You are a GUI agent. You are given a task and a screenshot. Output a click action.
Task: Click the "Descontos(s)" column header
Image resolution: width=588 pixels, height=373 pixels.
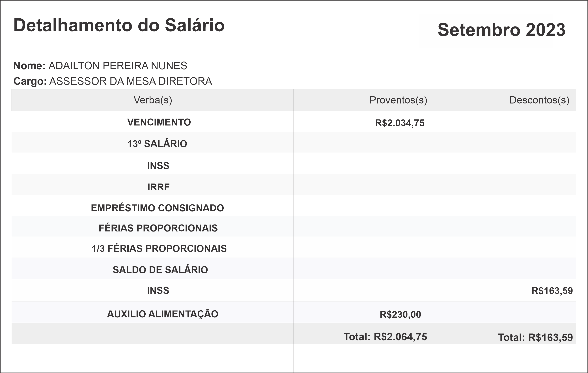tap(539, 100)
